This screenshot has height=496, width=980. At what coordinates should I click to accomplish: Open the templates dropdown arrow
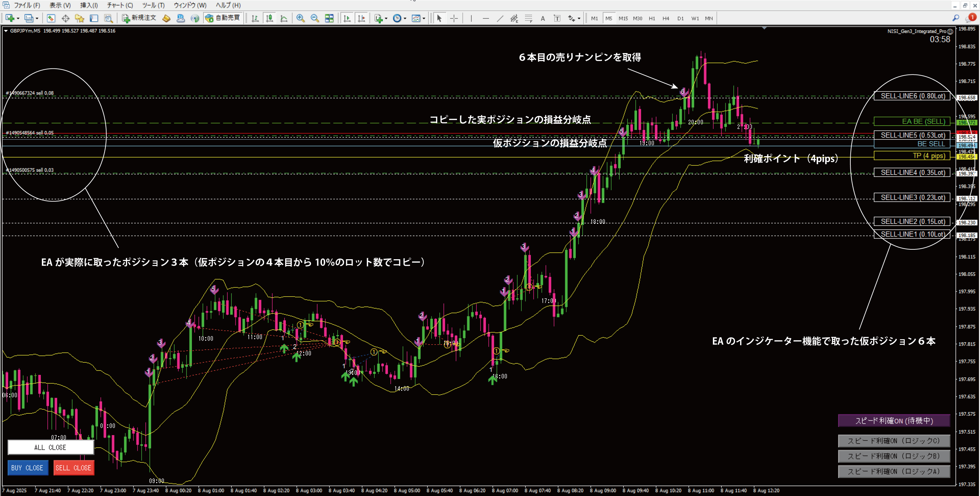[x=424, y=18]
